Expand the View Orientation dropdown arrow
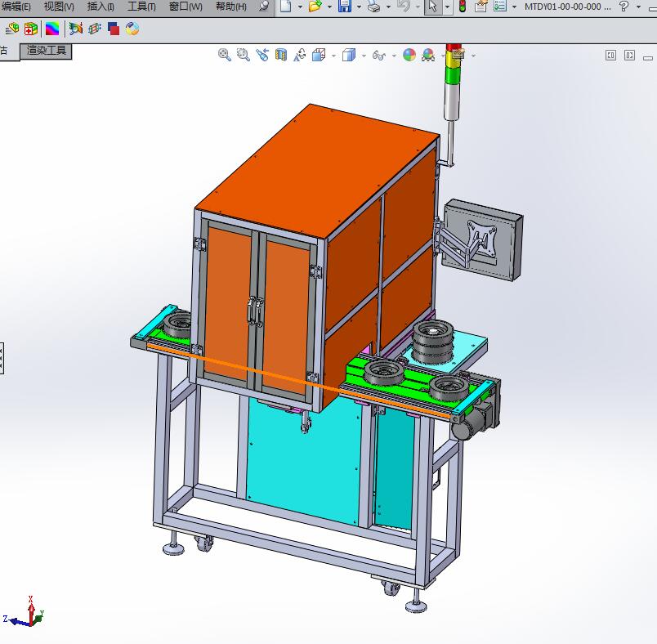 333,56
